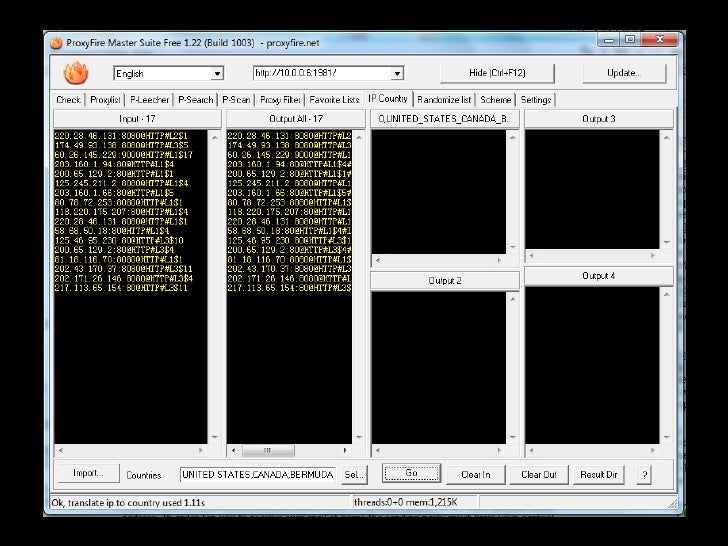Click Clear In button

[475, 474]
